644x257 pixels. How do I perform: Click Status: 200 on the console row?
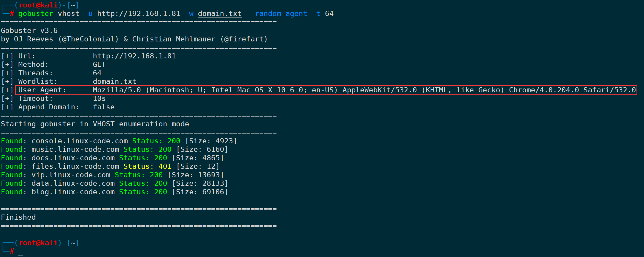click(156, 141)
